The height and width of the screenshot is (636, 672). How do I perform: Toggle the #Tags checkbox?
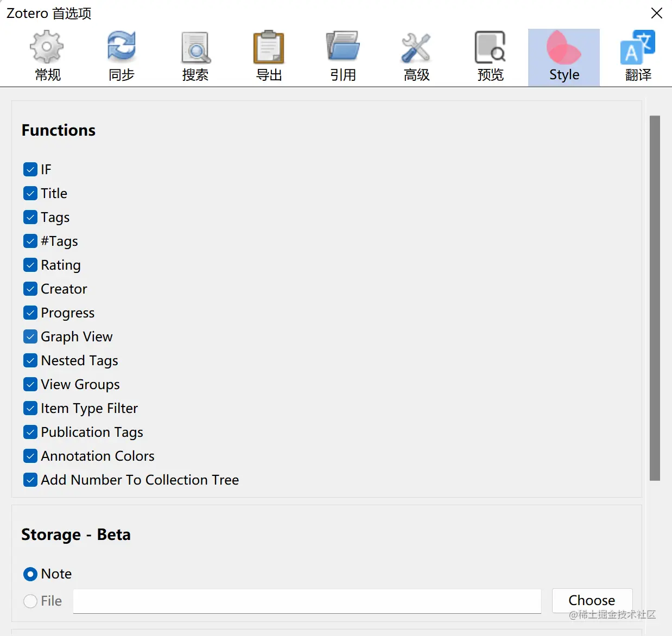(x=30, y=241)
